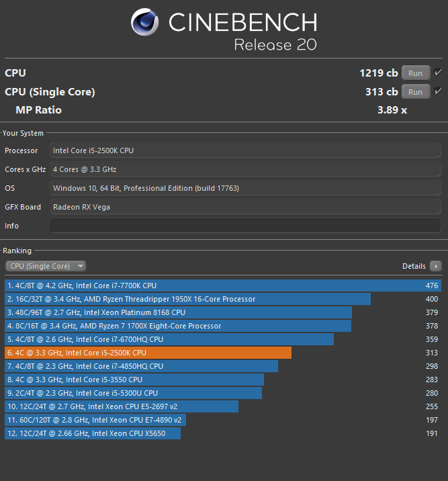This screenshot has height=481, width=448.
Task: Run the CPU multi-core benchmark
Action: (416, 73)
